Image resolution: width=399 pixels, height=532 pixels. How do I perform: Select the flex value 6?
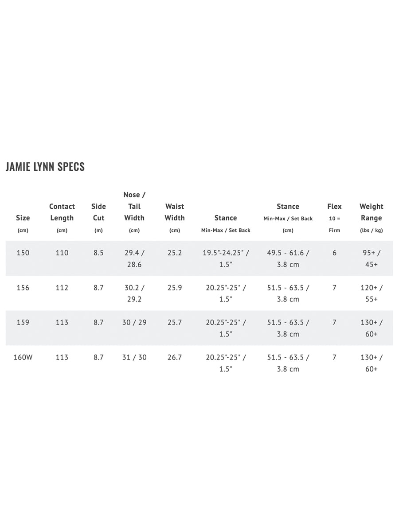[334, 253]
